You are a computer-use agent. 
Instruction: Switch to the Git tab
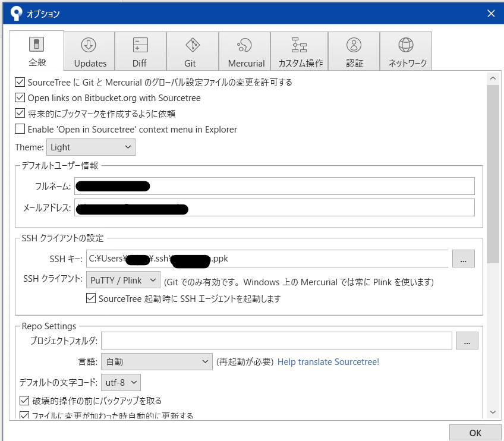pyautogui.click(x=192, y=51)
